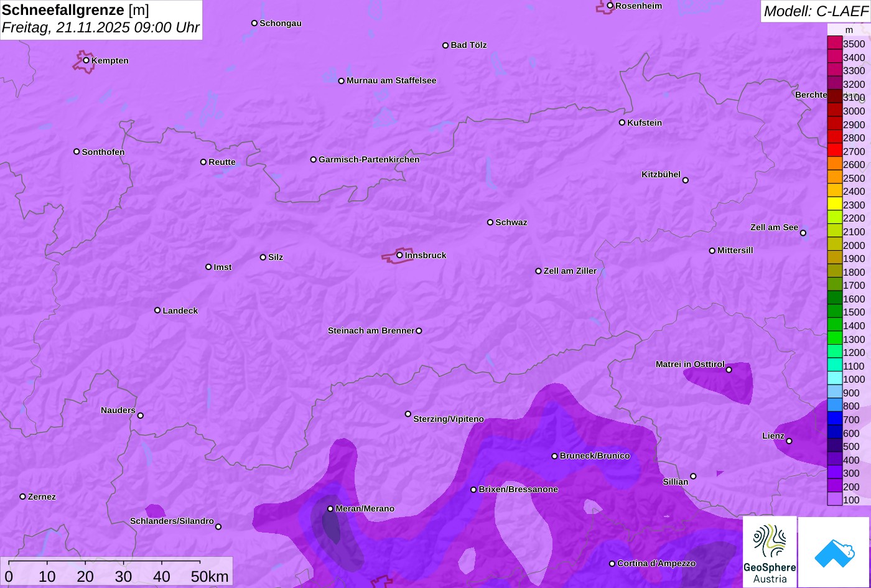
Task: Click the Kitzbühel location dot
Action: tap(685, 180)
